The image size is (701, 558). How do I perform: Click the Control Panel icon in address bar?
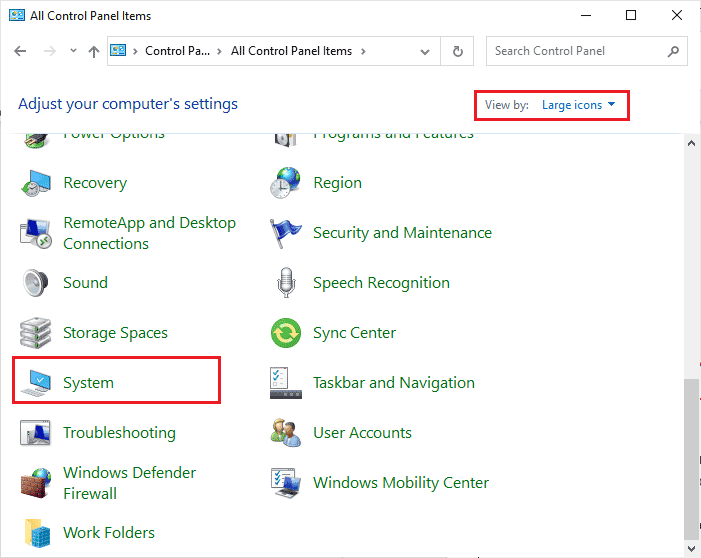[x=118, y=51]
